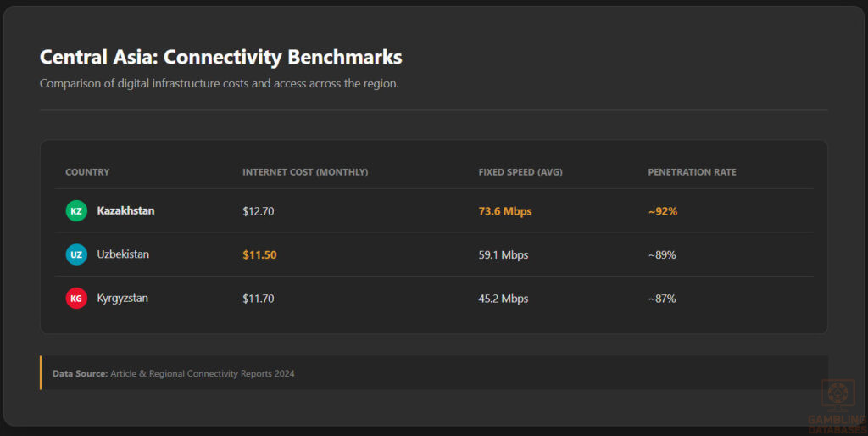Click the highlighted 73.6 Mbps speed value
This screenshot has width=868, height=436.
[x=505, y=211]
